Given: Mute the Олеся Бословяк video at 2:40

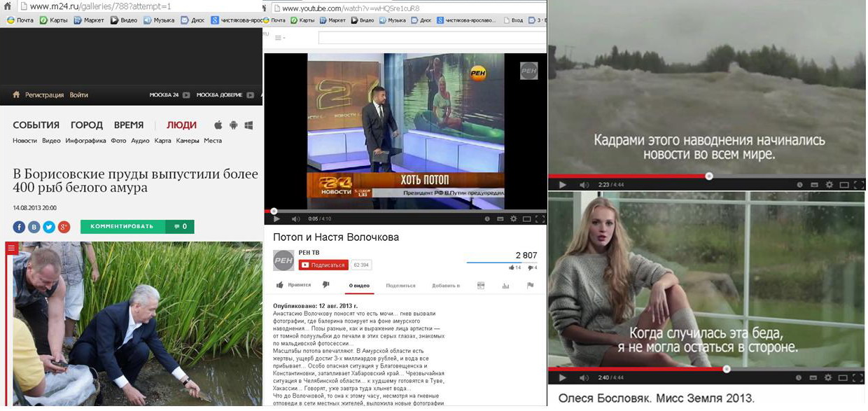Looking at the screenshot, I should point(584,378).
